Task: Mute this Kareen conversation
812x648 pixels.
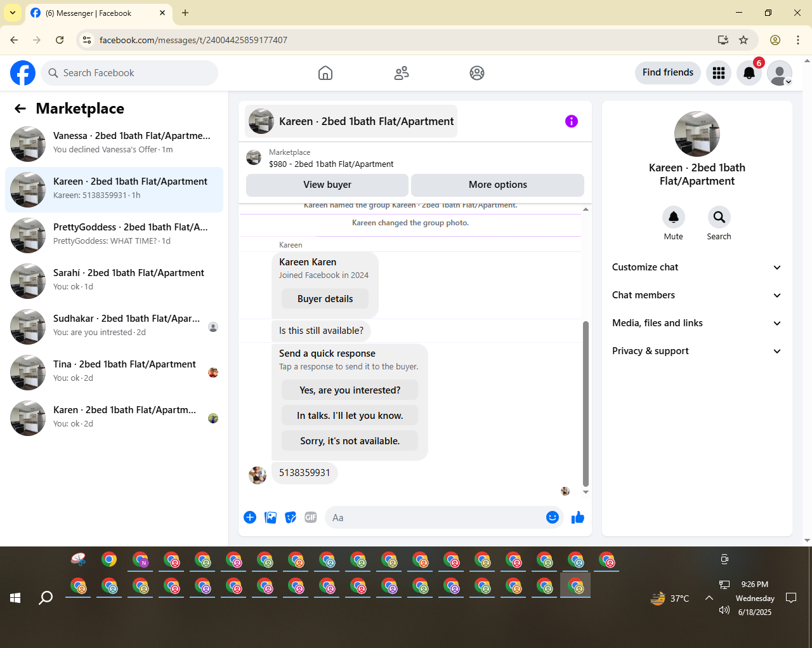Action: pyautogui.click(x=674, y=217)
